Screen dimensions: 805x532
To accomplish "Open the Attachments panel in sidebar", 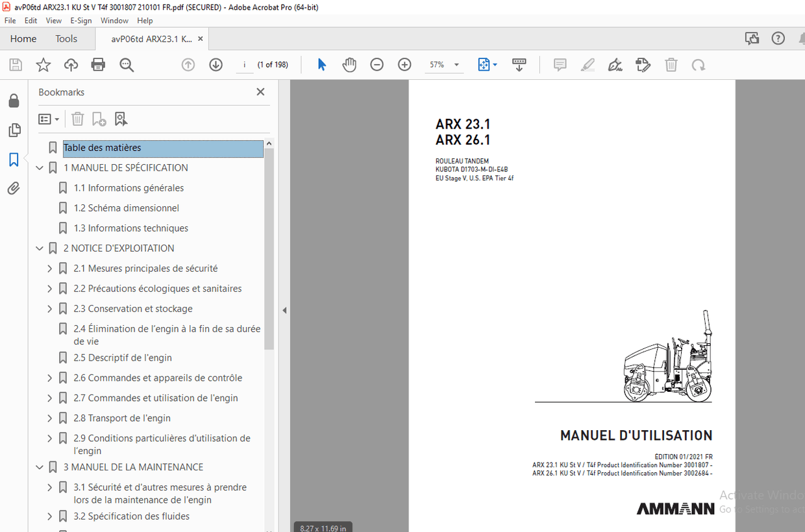I will click(x=14, y=188).
